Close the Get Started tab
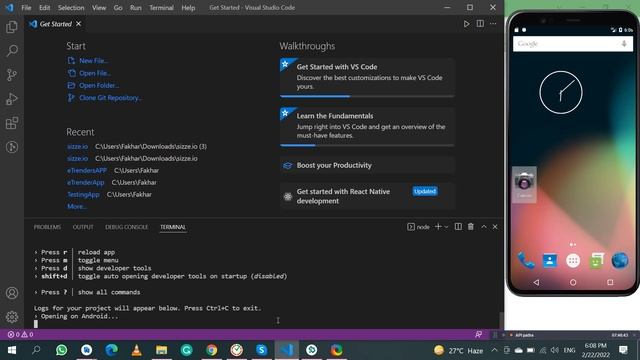Viewport: 640px width, 360px height. coord(79,24)
